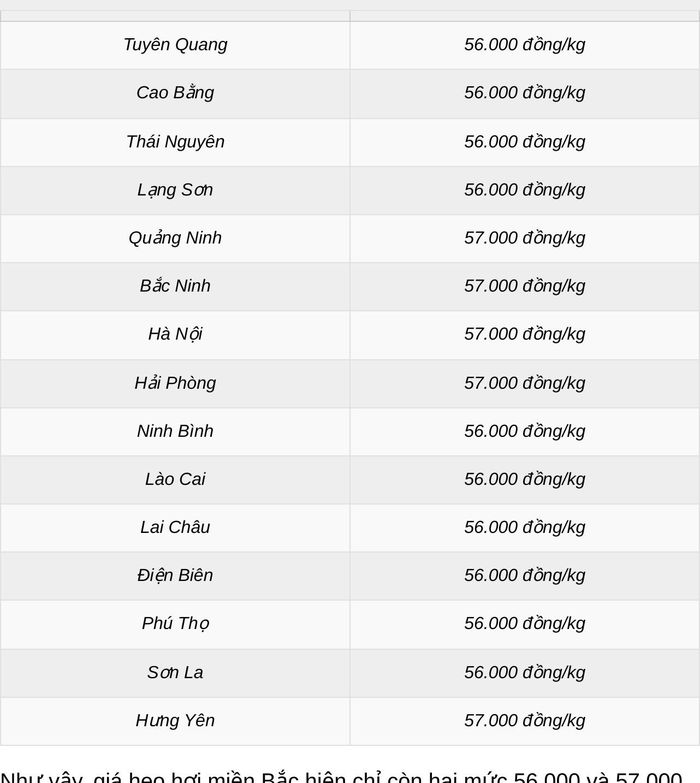
Task: Click the Lào Cai table cell
Action: pyautogui.click(x=175, y=479)
